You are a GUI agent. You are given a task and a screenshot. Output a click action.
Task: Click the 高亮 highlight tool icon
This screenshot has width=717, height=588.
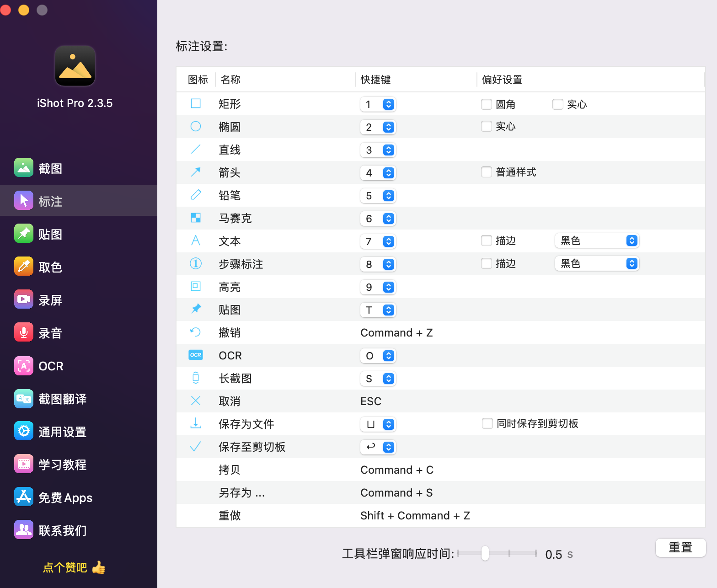(x=196, y=286)
